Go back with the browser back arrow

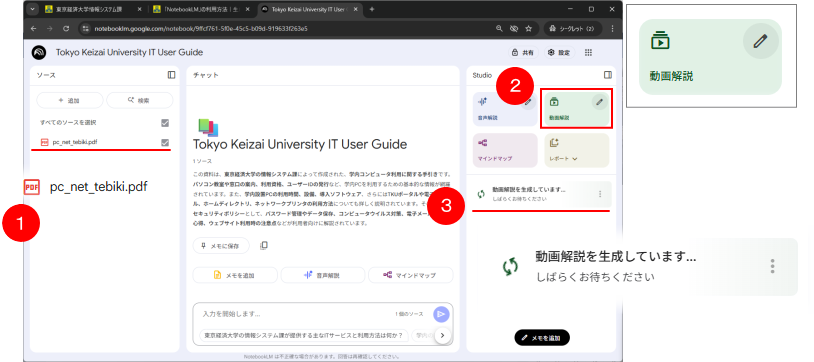[x=34, y=29]
